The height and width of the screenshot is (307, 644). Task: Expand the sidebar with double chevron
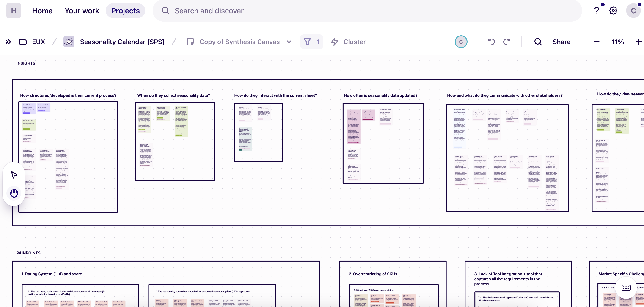[x=8, y=42]
